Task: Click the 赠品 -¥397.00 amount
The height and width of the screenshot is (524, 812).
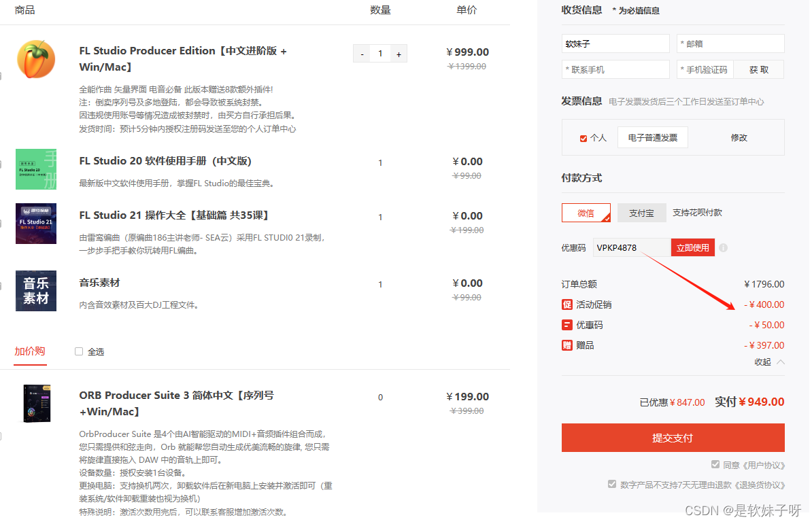Action: (764, 345)
